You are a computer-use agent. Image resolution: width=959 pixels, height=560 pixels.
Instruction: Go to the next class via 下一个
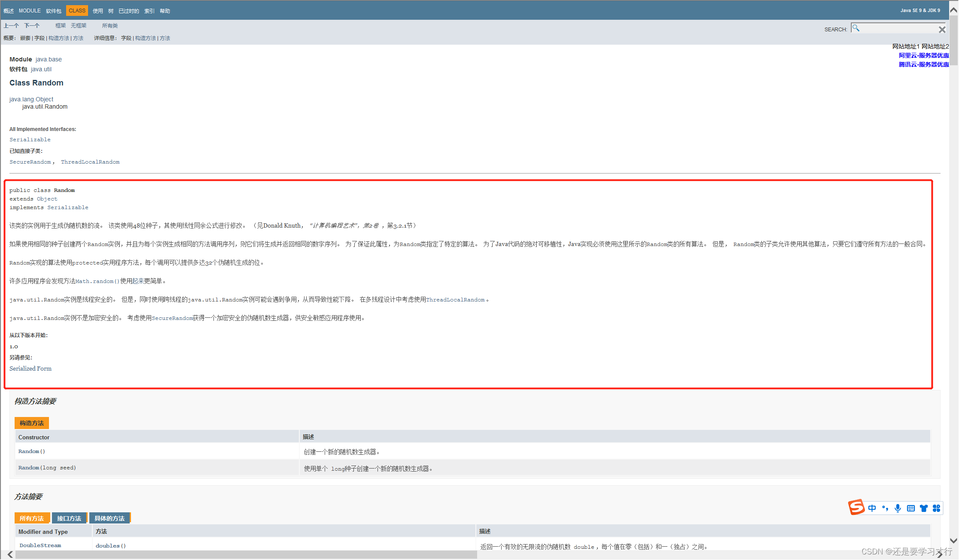pyautogui.click(x=32, y=26)
